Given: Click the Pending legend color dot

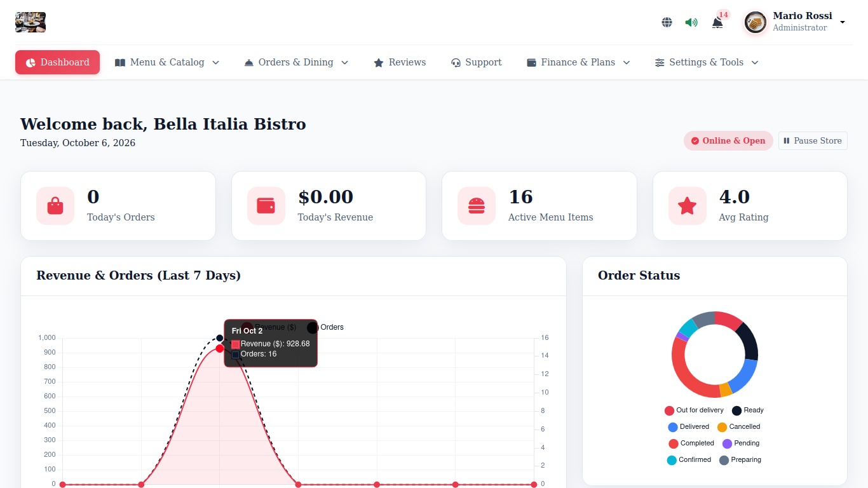Looking at the screenshot, I should pos(728,444).
